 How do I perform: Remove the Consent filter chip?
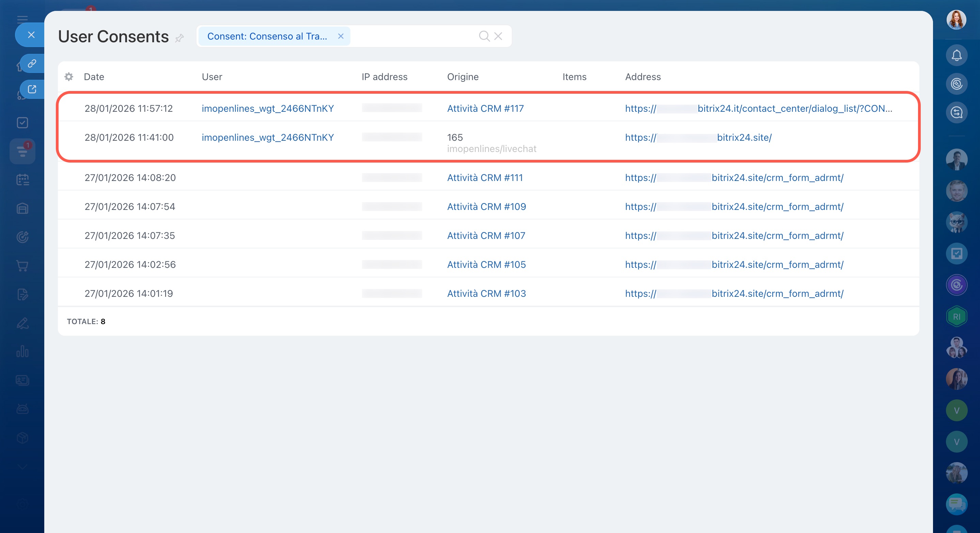341,36
